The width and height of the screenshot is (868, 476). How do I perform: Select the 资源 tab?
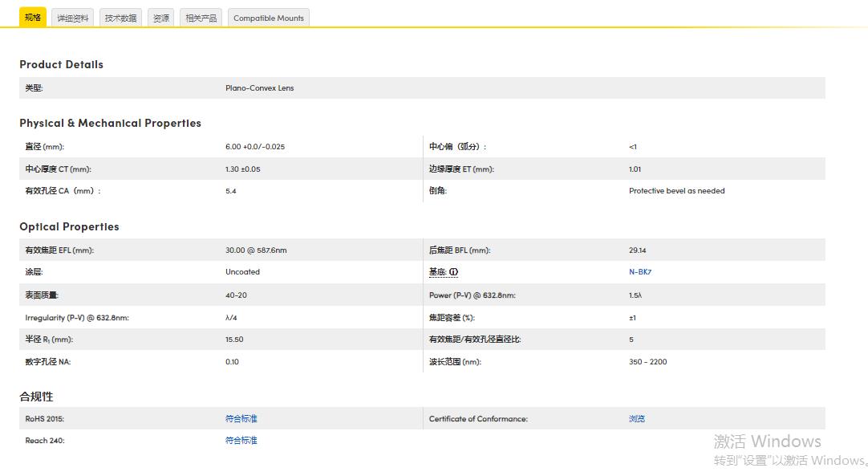click(160, 17)
